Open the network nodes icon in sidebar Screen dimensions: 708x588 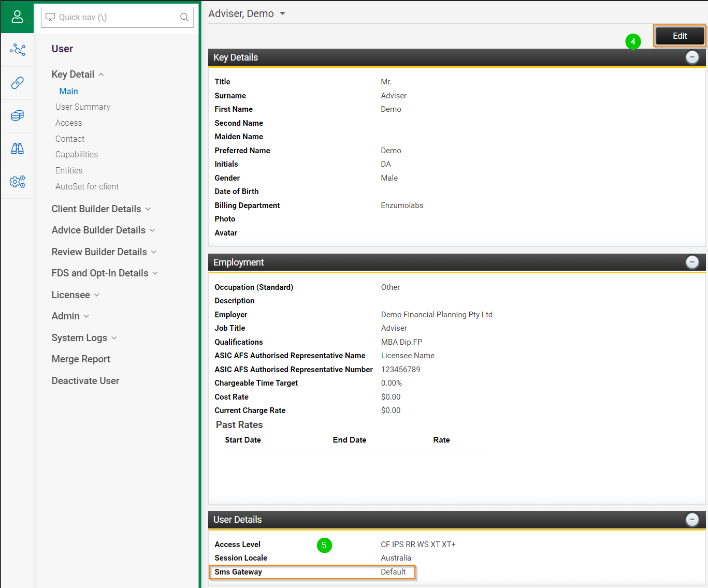[x=17, y=50]
